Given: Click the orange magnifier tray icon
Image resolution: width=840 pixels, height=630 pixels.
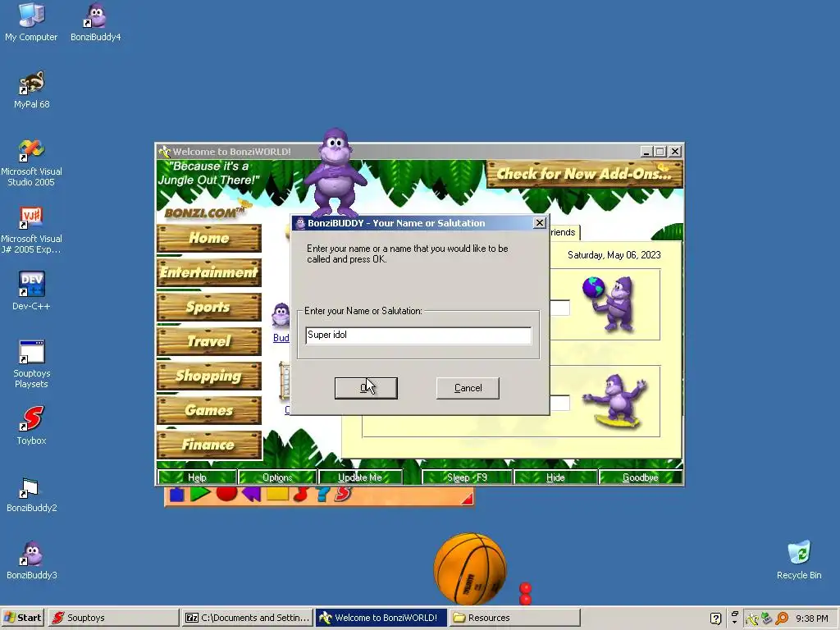Looking at the screenshot, I should point(782,619).
